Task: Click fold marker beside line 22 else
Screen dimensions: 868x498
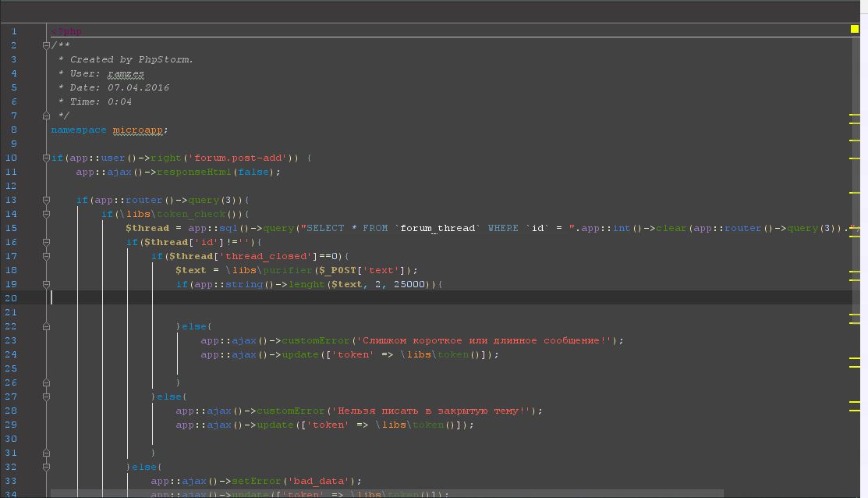Action: pyautogui.click(x=46, y=326)
